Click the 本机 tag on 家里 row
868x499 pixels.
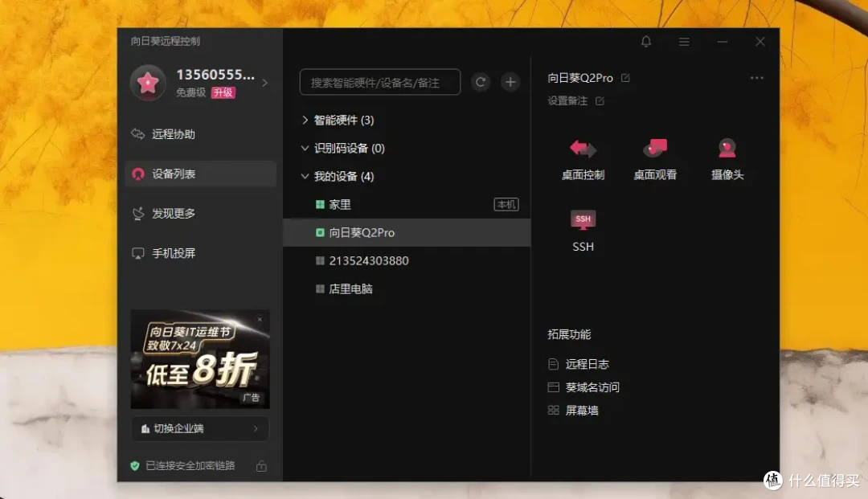coord(506,205)
